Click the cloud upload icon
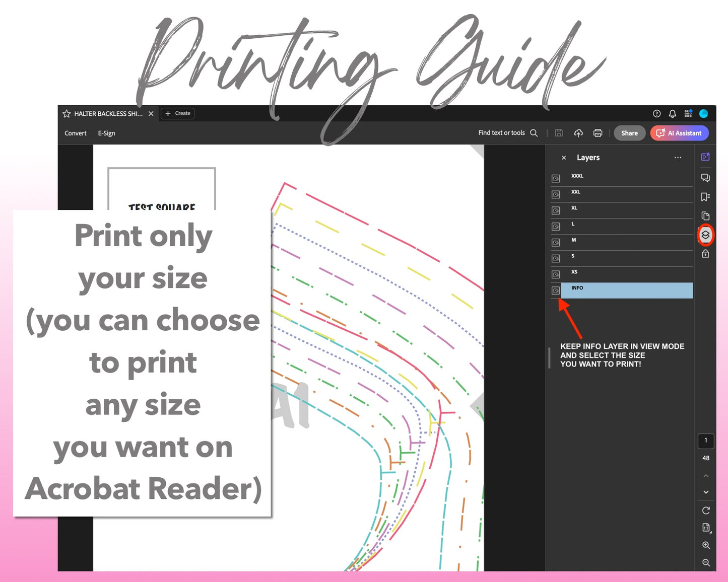This screenshot has width=728, height=582. (578, 133)
